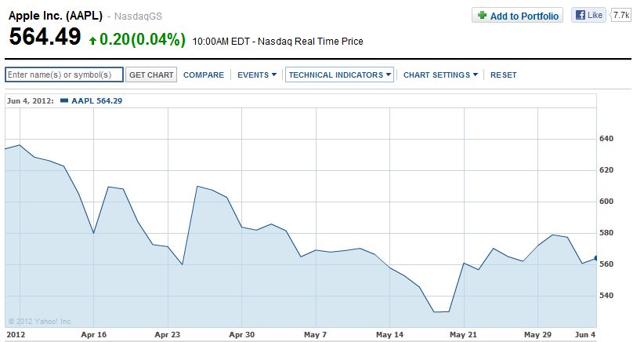Screen dimensions: 644x342
Task: Click the Apr 30 axis label
Action: [241, 335]
